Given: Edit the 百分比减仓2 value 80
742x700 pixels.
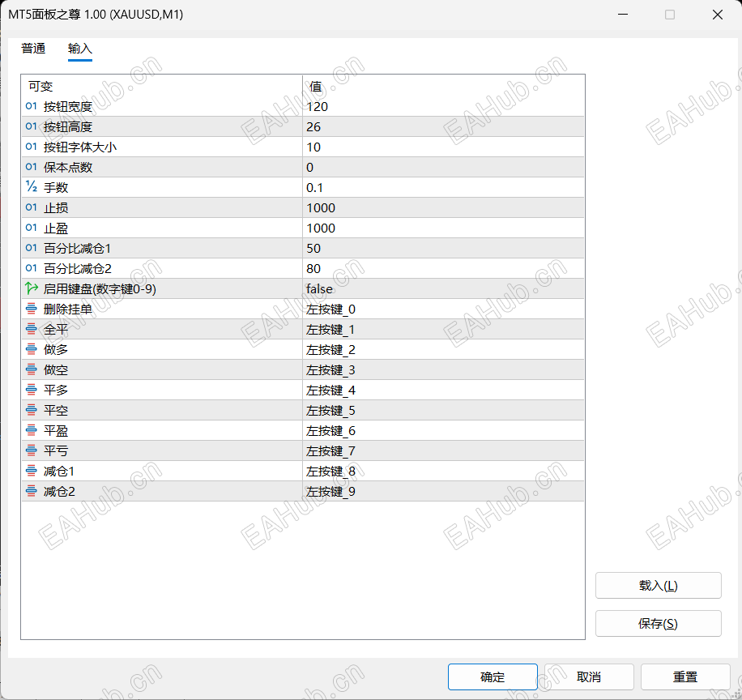Looking at the screenshot, I should point(443,268).
